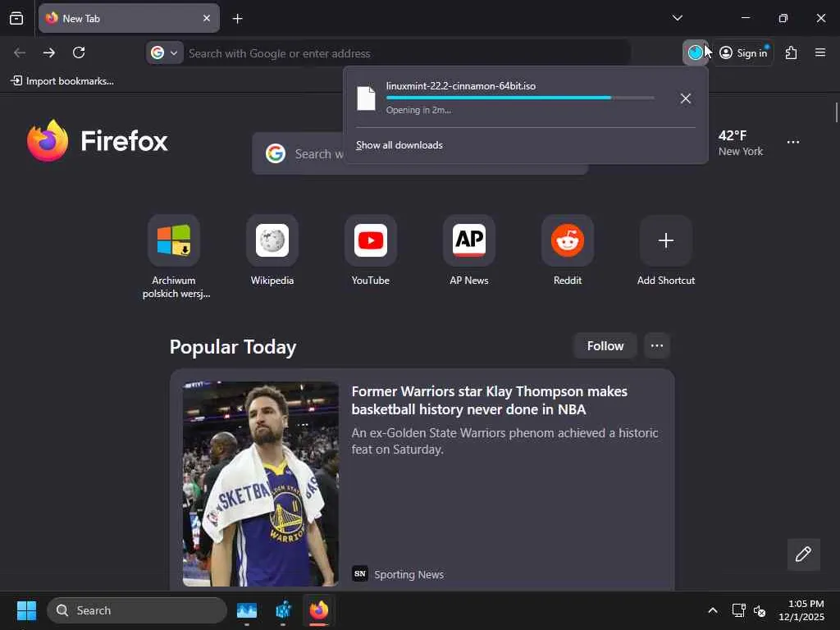Open the weather widget options menu
Viewport: 840px width, 630px height.
[793, 142]
